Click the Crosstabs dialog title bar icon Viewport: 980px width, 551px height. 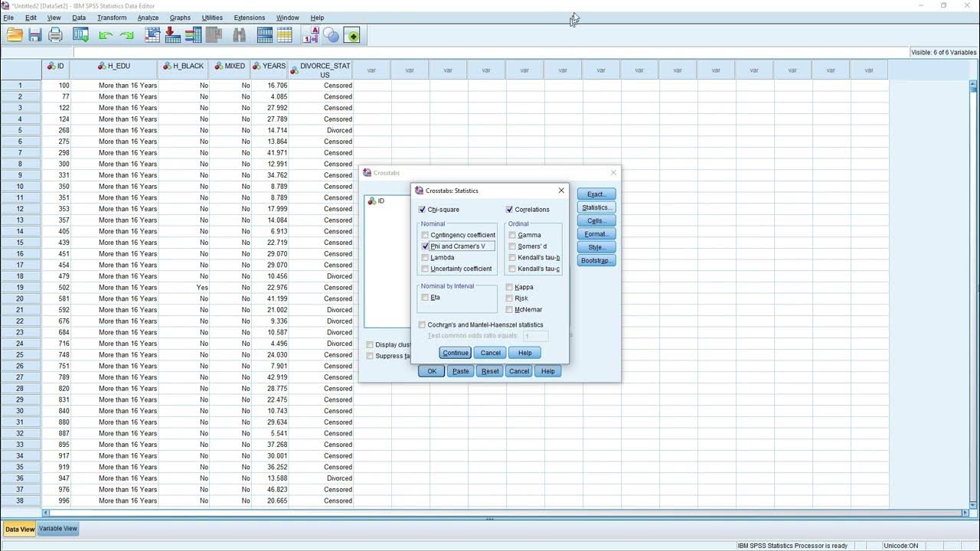click(x=367, y=173)
